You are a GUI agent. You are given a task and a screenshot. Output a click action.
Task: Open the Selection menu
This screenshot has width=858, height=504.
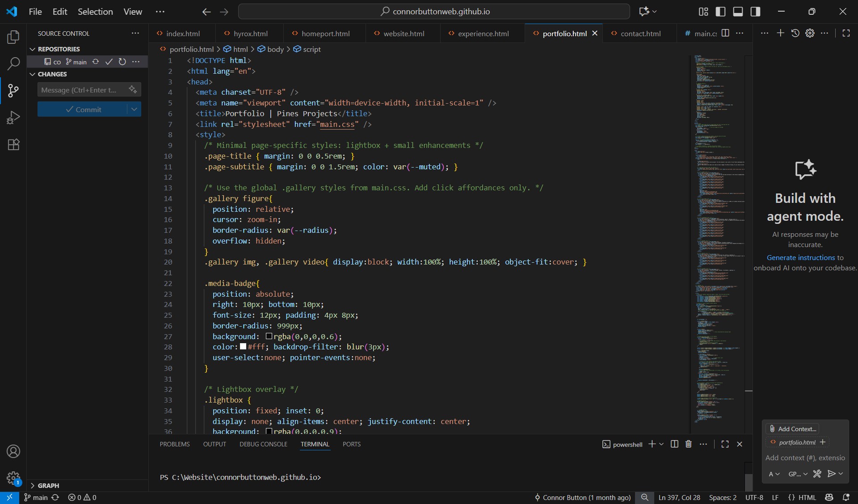[95, 12]
